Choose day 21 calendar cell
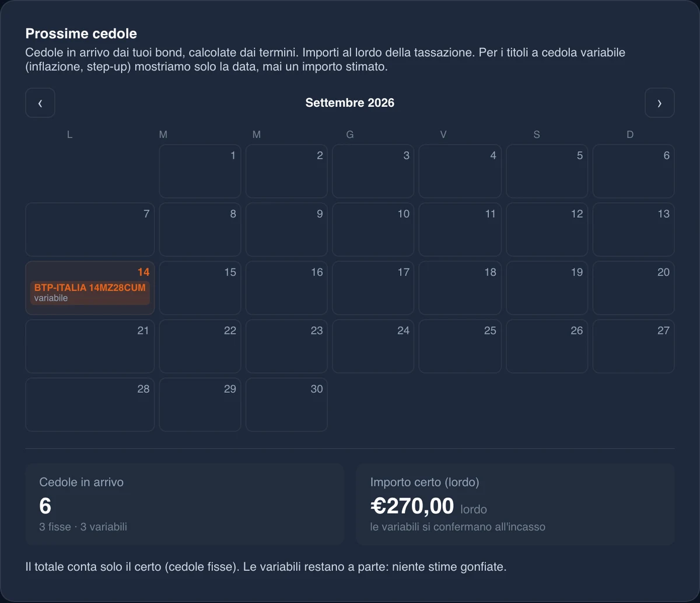 [90, 346]
